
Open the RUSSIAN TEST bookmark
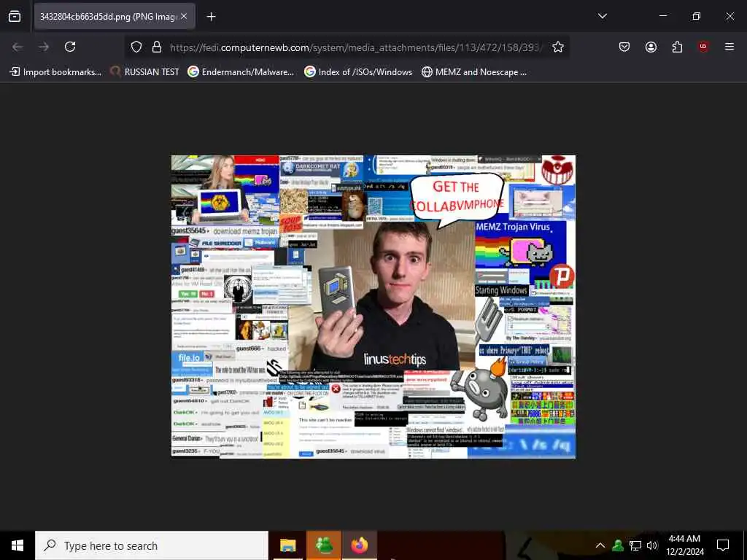144,72
